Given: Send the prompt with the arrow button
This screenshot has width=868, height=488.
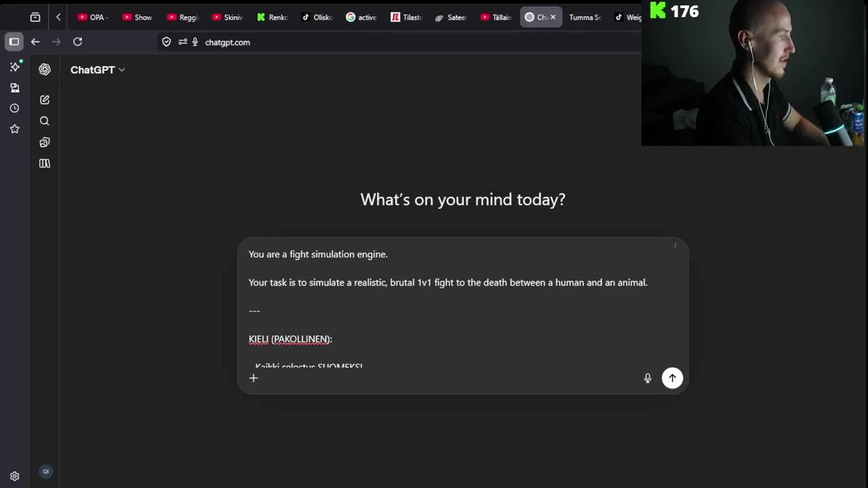Looking at the screenshot, I should coord(672,378).
